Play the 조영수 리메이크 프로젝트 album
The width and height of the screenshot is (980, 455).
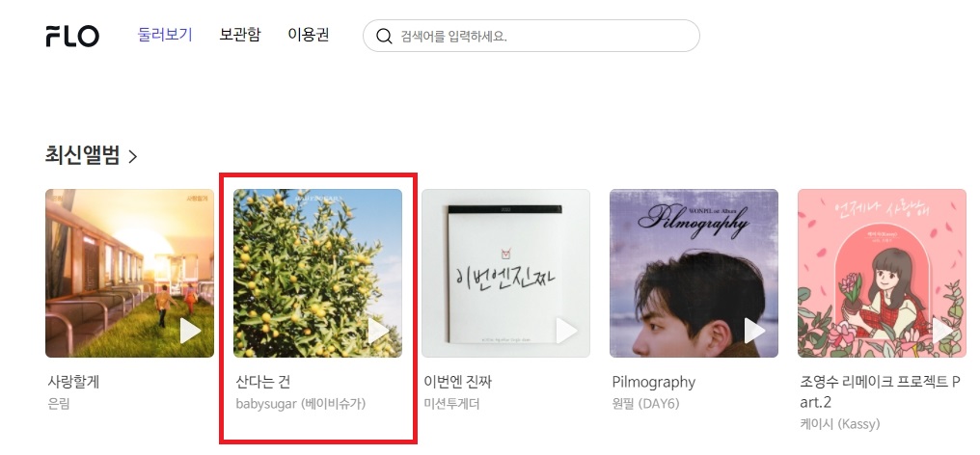click(x=942, y=332)
